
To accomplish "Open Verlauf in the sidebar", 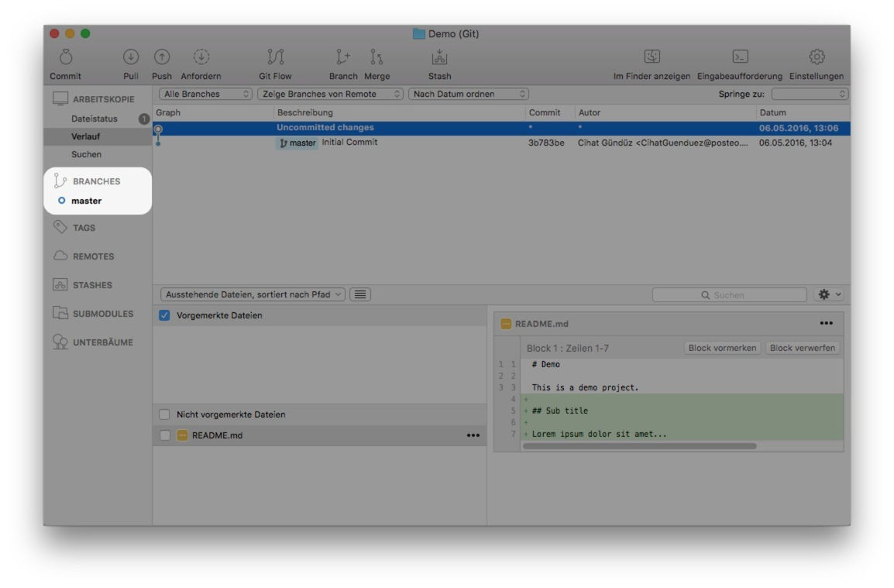I will (85, 136).
